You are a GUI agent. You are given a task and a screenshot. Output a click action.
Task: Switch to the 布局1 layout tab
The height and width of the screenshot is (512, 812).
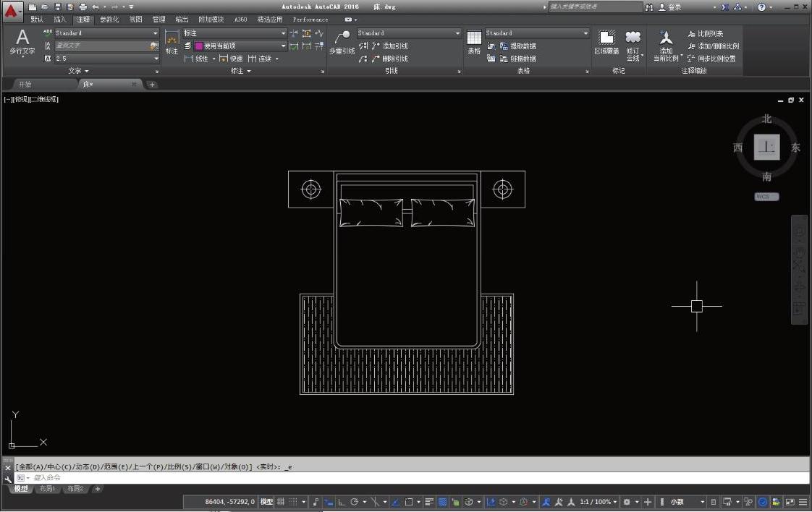pyautogui.click(x=47, y=489)
